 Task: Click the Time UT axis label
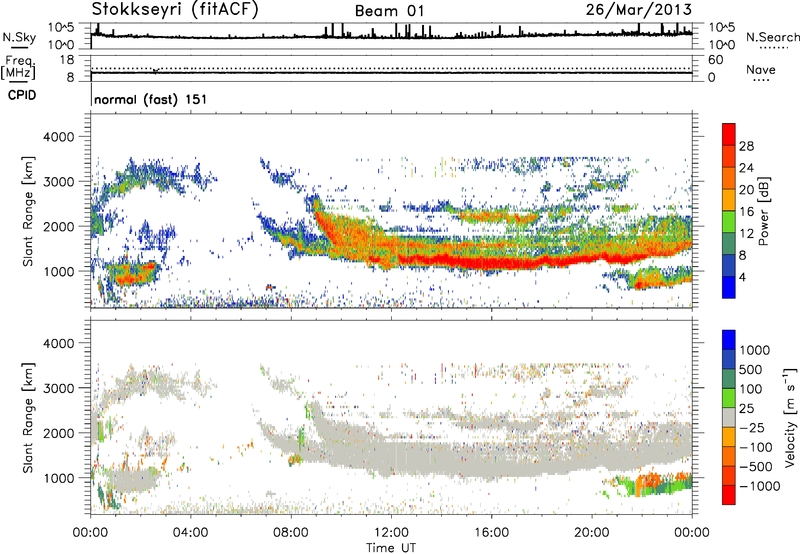click(391, 548)
